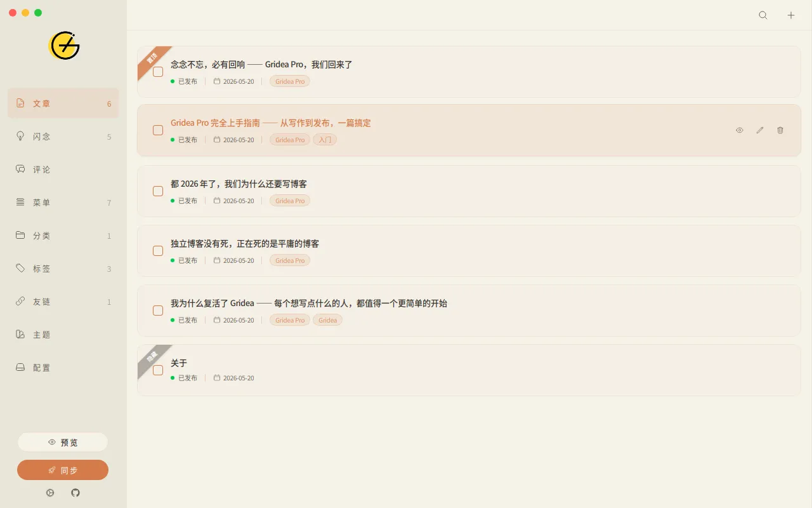Screen dimensions: 812x508
Task: Open the title Gridea Pro 完全上手指南
Action: (271, 123)
